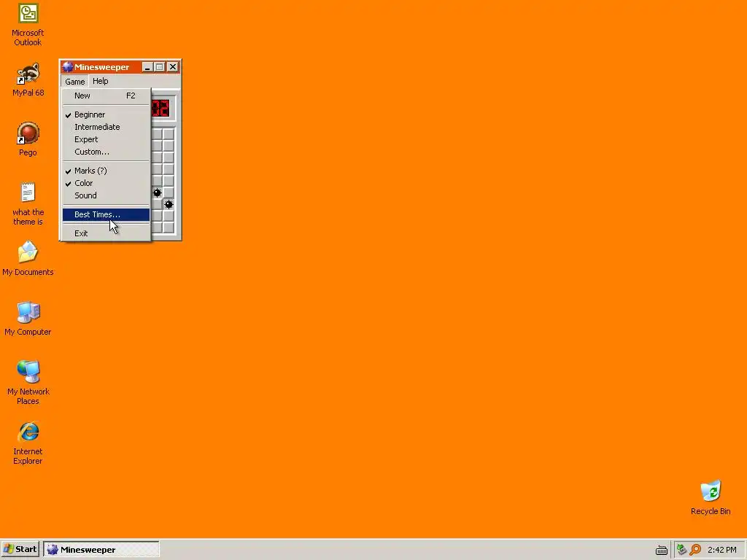Select Beginner difficulty level
This screenshot has height=560, width=747.
106,114
